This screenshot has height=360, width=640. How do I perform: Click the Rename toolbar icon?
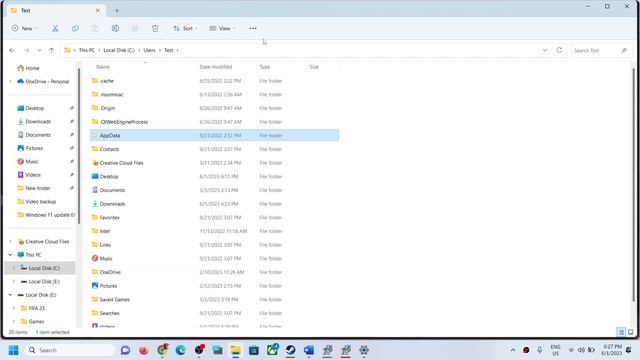click(115, 28)
